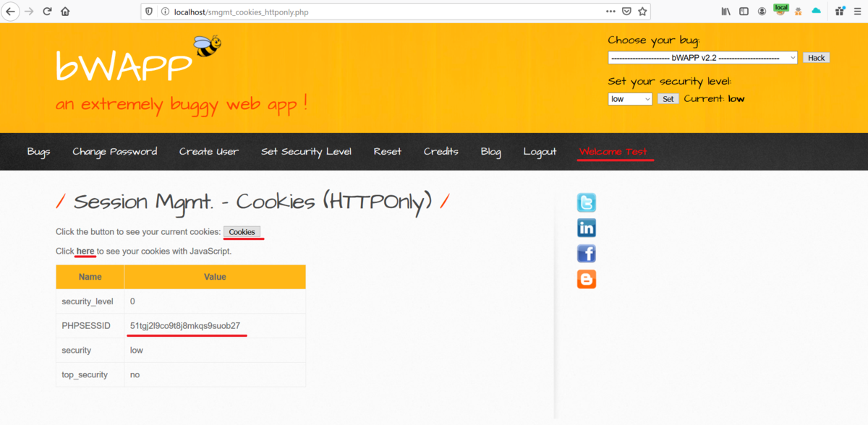Select the top_security name cell
The height and width of the screenshot is (425, 868).
90,375
